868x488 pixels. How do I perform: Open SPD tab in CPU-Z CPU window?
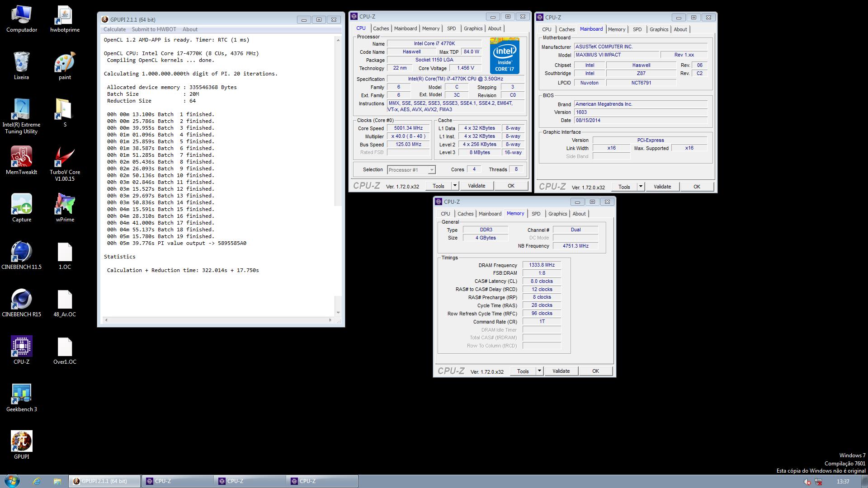tap(451, 28)
